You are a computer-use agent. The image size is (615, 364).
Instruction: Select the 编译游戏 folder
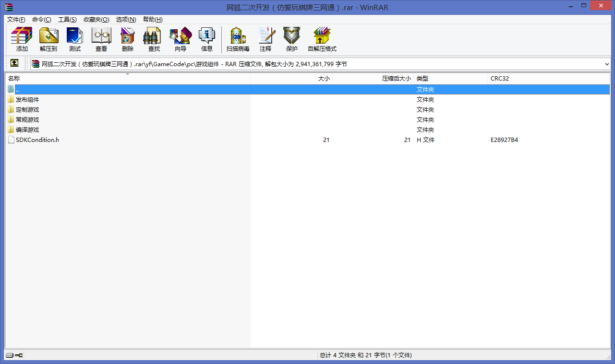tap(27, 130)
